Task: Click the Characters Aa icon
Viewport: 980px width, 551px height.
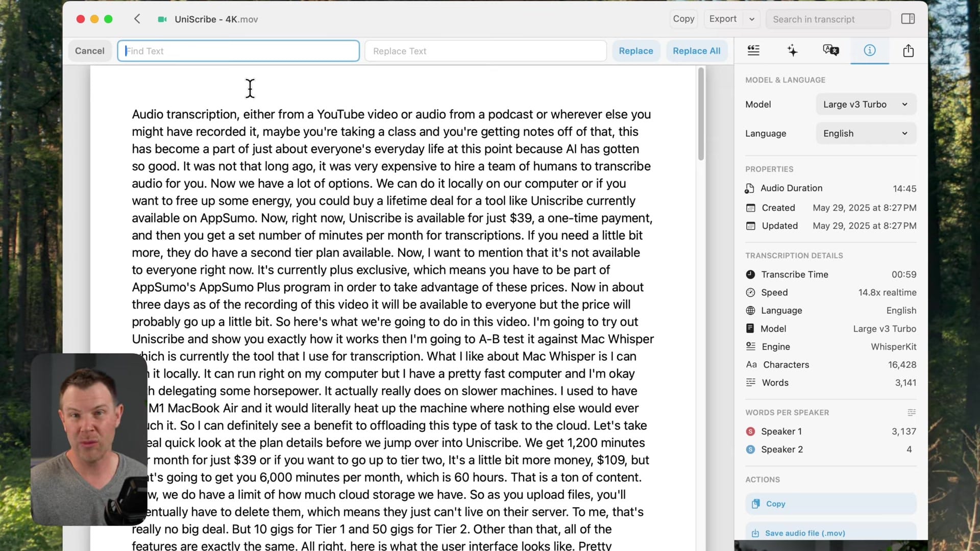Action: click(751, 365)
